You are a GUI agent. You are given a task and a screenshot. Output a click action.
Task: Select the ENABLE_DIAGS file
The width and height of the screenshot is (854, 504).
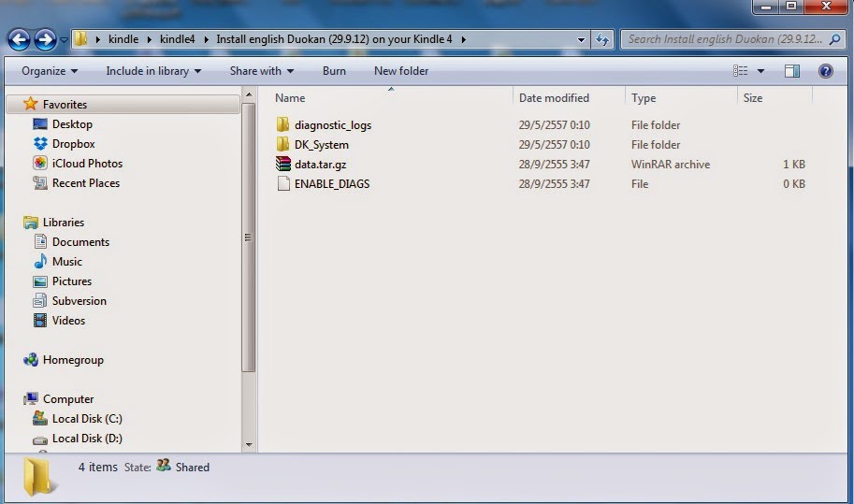331,184
